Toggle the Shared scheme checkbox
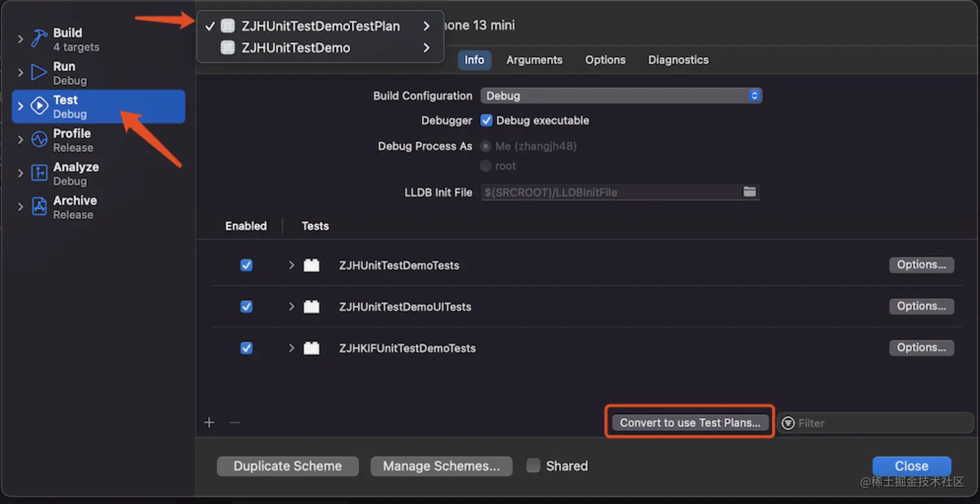The width and height of the screenshot is (980, 504). [x=533, y=466]
